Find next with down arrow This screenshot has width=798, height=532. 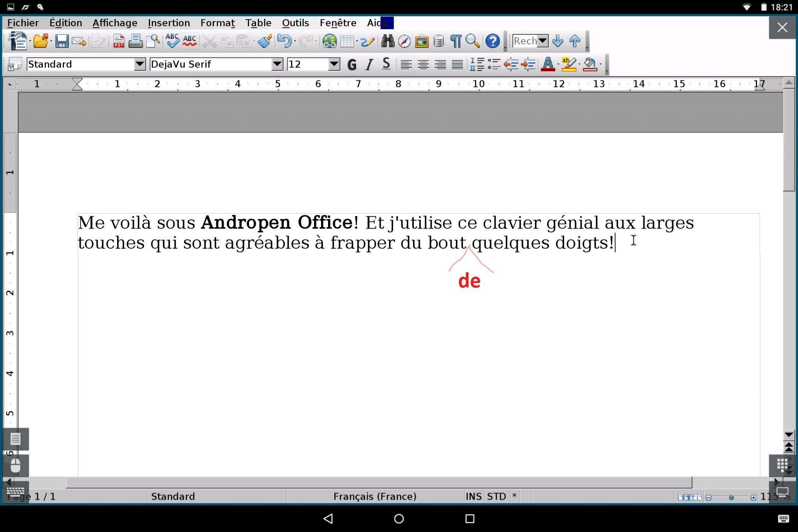558,41
